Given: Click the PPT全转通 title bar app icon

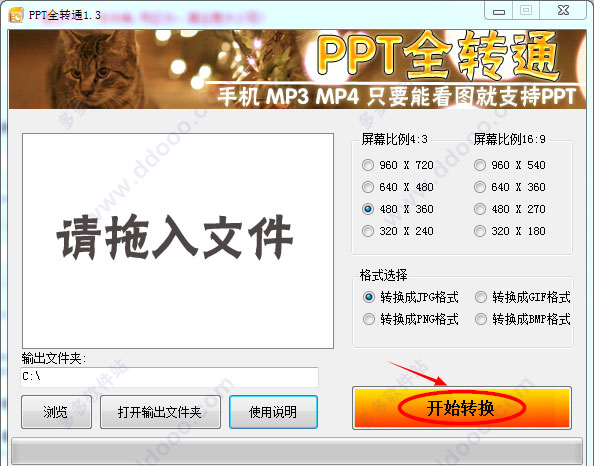Looking at the screenshot, I should click(x=16, y=15).
